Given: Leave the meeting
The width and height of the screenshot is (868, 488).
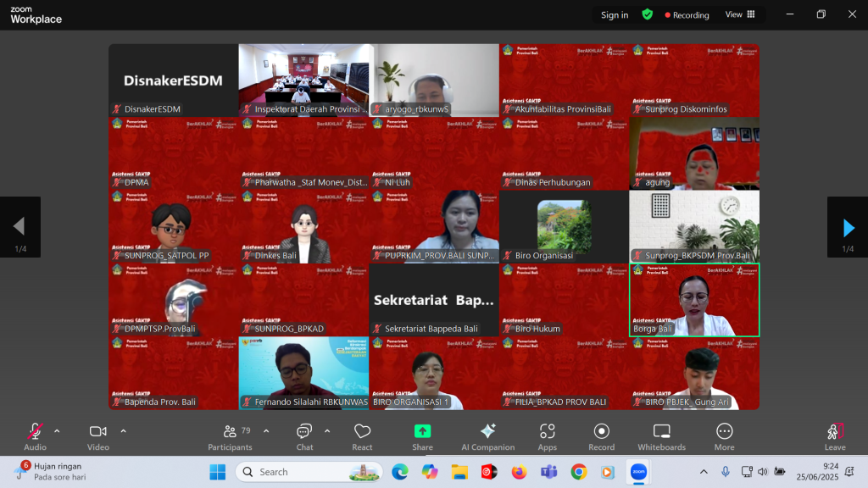Looking at the screenshot, I should [835, 435].
